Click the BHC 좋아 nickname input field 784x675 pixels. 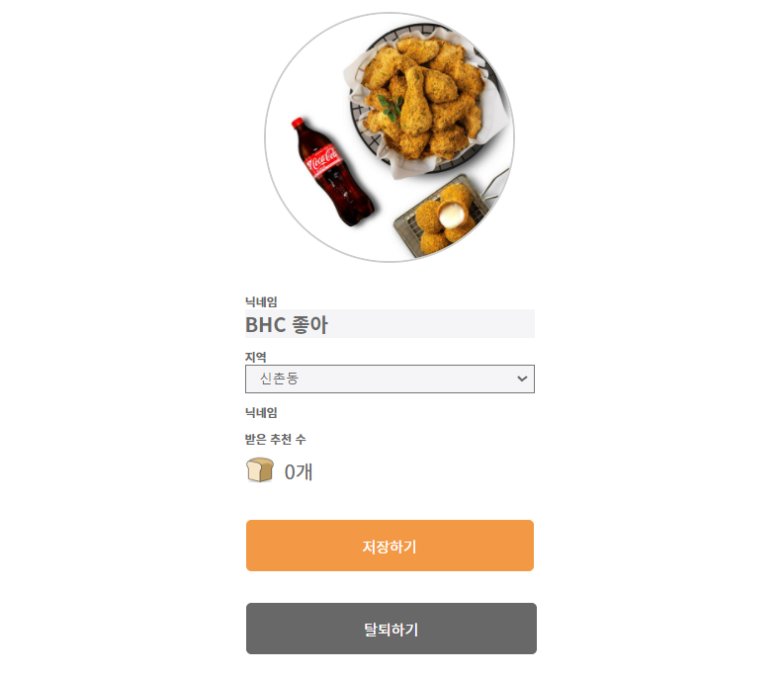coord(390,324)
